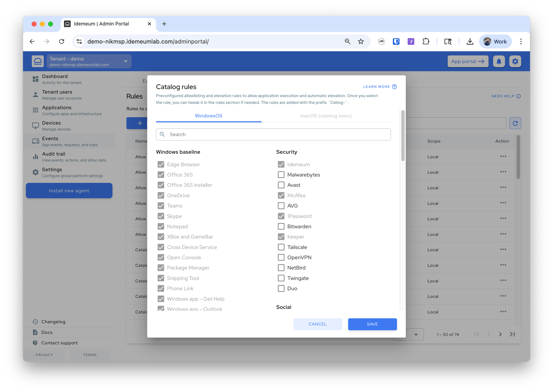The height and width of the screenshot is (392, 553).
Task: Expand the Tenant - demo selector
Action: pos(89,61)
